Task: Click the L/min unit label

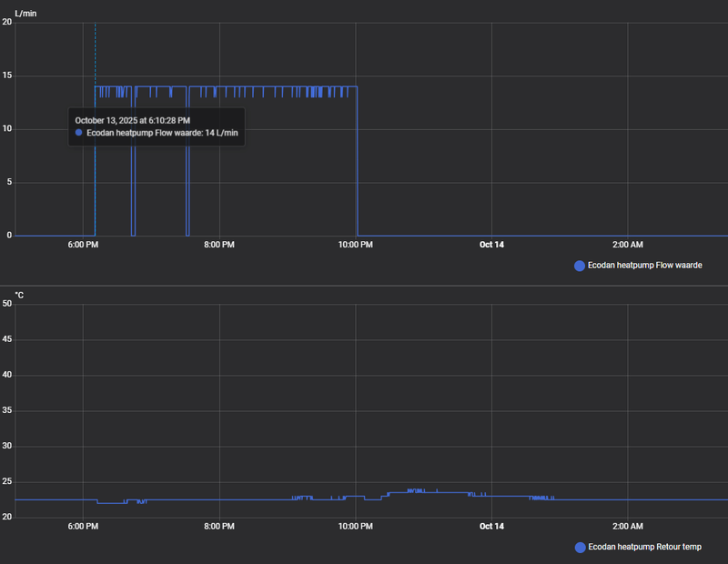Action: click(25, 14)
